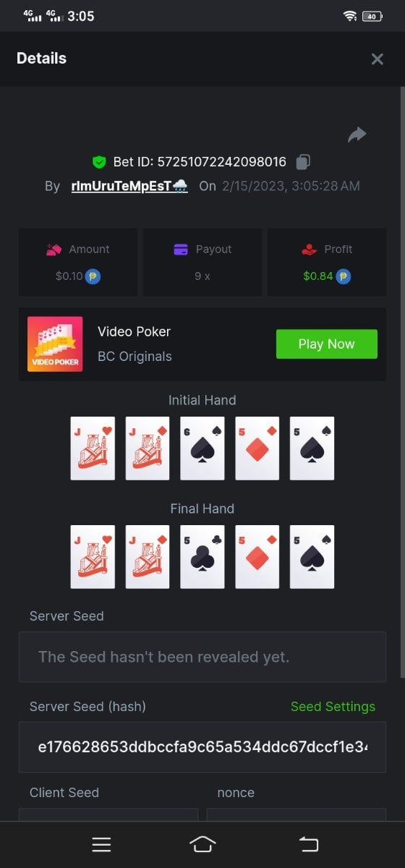Viewport: 405px width, 868px height.
Task: Tap the Android home navigation button
Action: pyautogui.click(x=202, y=844)
